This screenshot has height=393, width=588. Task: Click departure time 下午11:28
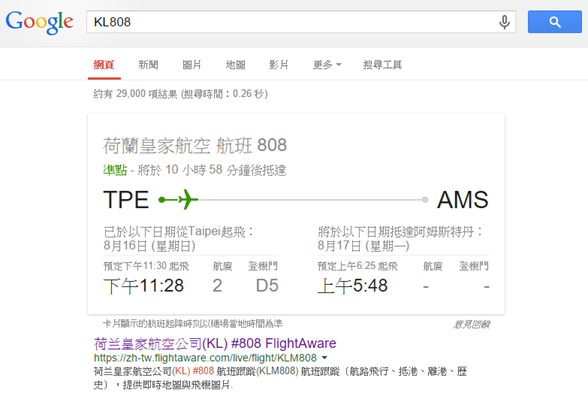144,286
